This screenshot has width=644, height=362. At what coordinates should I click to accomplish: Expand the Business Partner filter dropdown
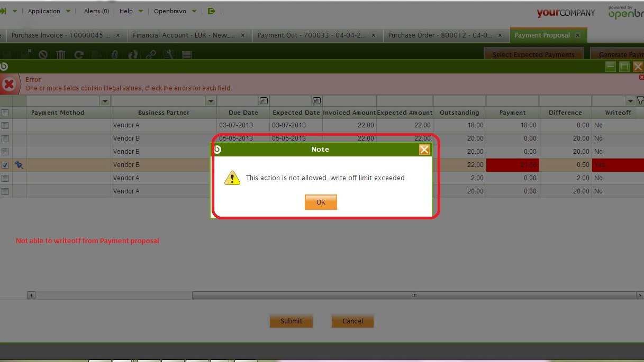click(x=211, y=101)
